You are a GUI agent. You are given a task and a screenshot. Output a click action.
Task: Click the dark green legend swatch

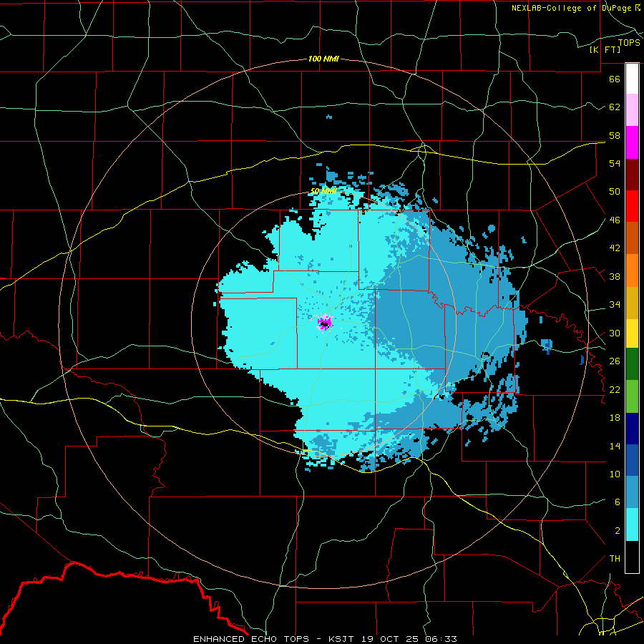pos(632,364)
